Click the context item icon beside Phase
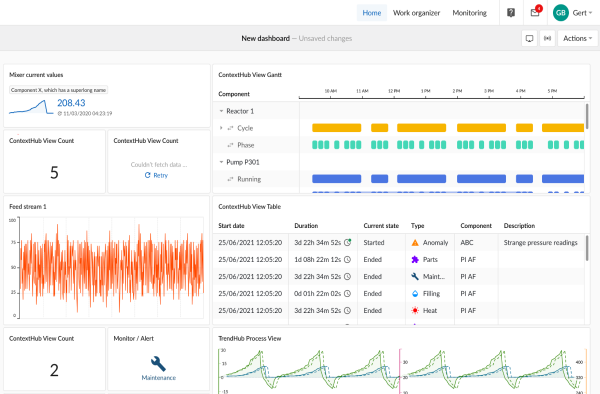Screen dimensions: 600x394 (230, 145)
